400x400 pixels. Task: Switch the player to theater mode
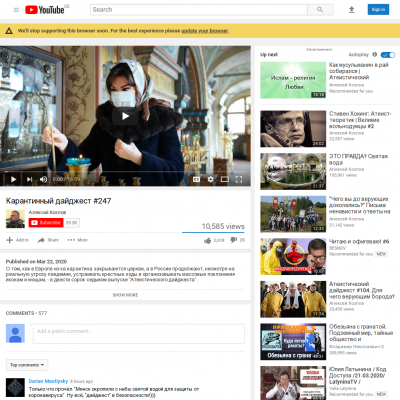(225, 179)
